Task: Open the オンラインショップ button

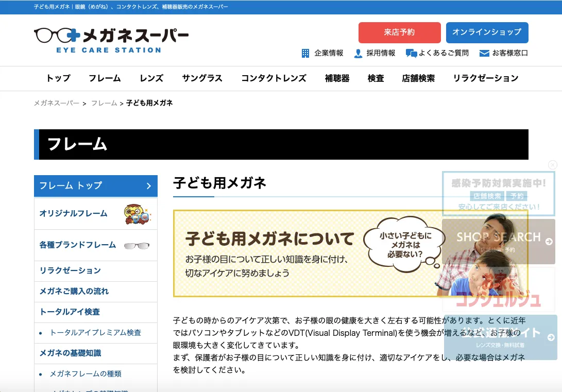Action: (x=487, y=32)
